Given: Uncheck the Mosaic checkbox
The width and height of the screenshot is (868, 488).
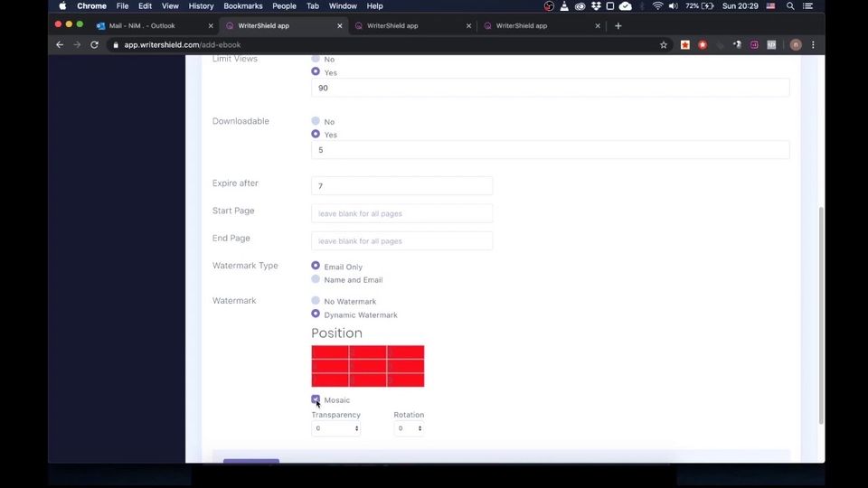Looking at the screenshot, I should coord(316,399).
